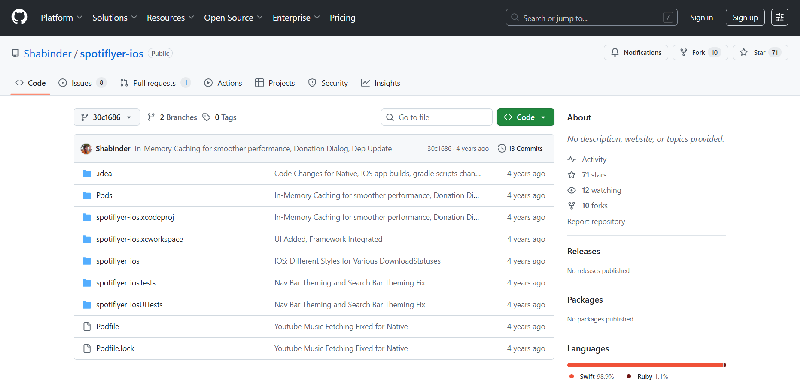Click the fork count badge showing 10

pyautogui.click(x=715, y=52)
